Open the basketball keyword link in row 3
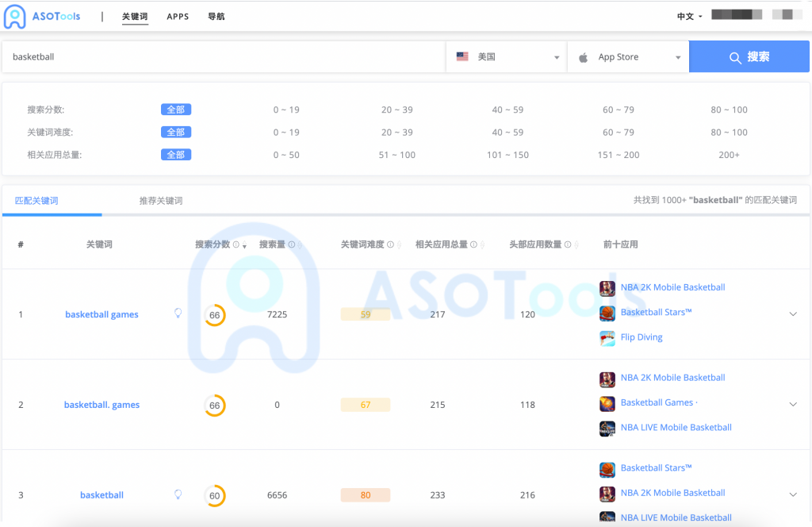The image size is (812, 527). pyautogui.click(x=101, y=495)
